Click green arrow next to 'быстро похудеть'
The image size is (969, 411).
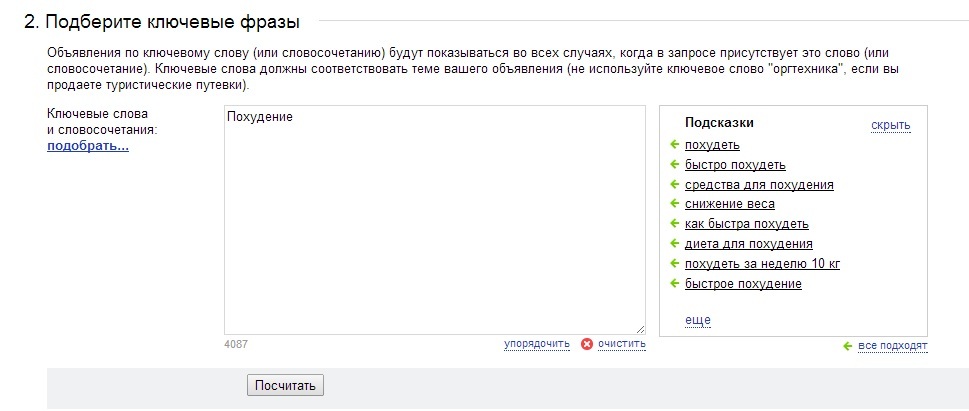pyautogui.click(x=674, y=165)
